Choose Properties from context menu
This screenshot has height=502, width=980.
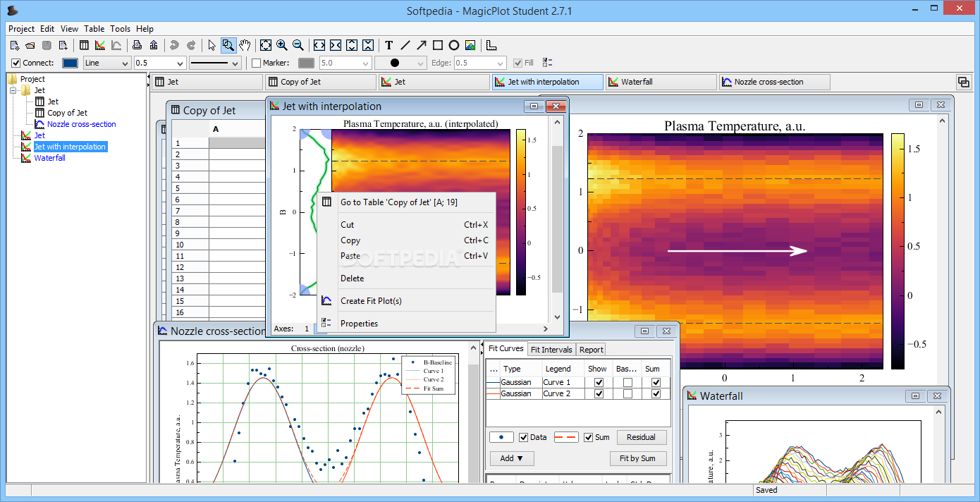407,324
